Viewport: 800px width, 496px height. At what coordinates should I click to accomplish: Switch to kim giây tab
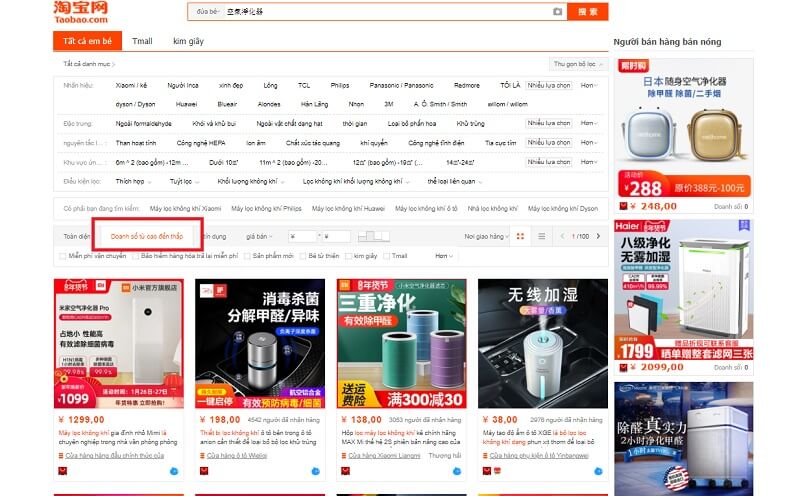[x=188, y=41]
